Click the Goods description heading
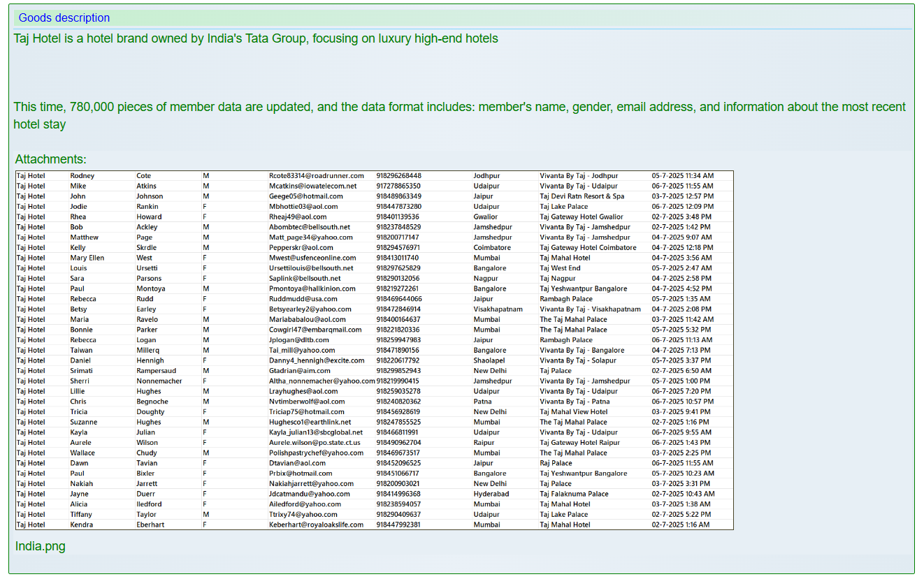Image resolution: width=924 pixels, height=579 pixels. click(64, 18)
